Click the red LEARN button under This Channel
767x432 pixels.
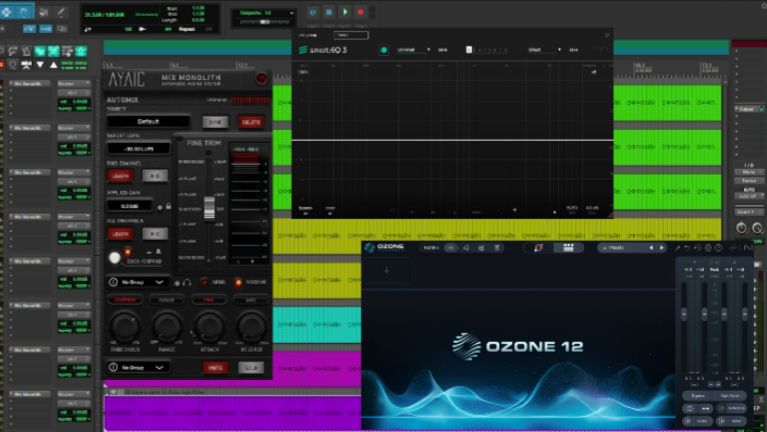120,176
